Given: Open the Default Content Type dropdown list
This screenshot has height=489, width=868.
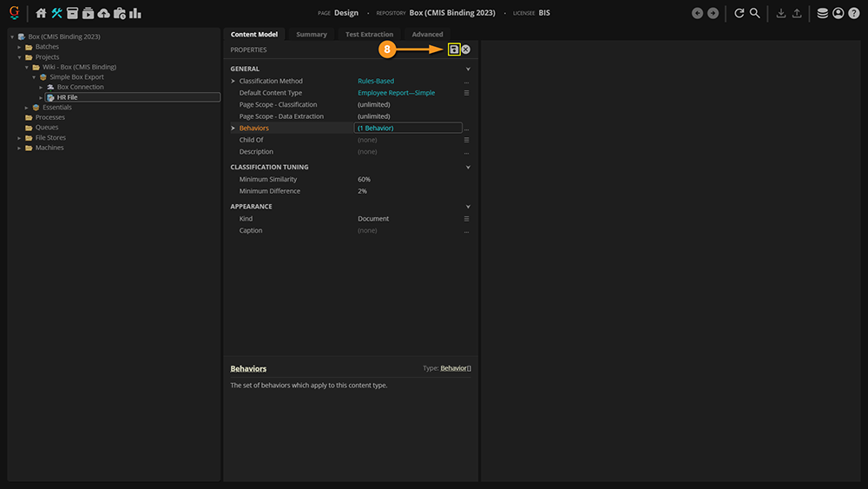Looking at the screenshot, I should pos(466,93).
